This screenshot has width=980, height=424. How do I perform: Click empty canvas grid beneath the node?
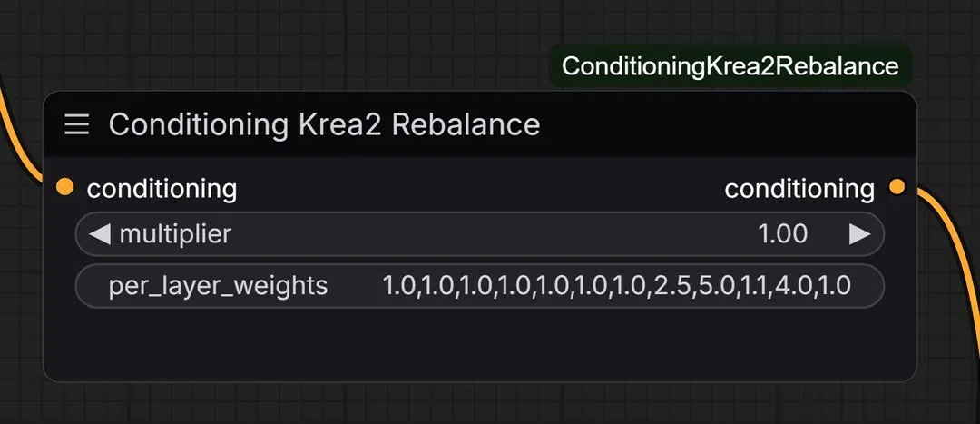tap(479, 403)
